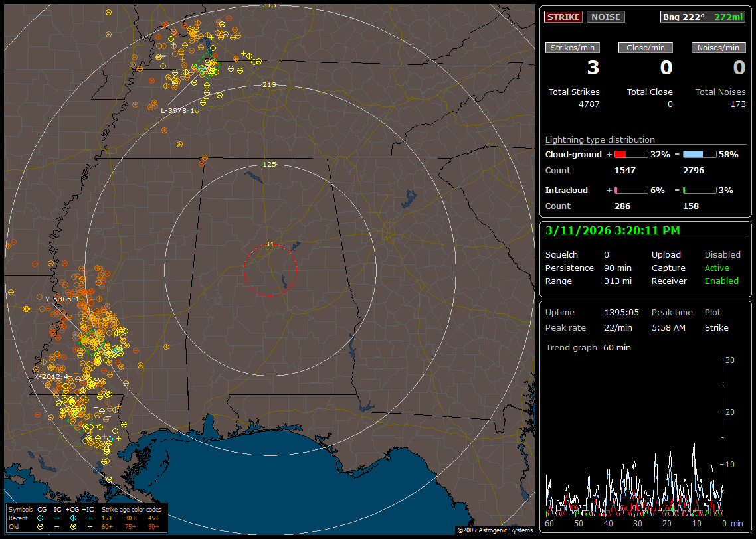Click the green Capture Active status
Image resolution: width=756 pixels, height=539 pixels.
717,268
